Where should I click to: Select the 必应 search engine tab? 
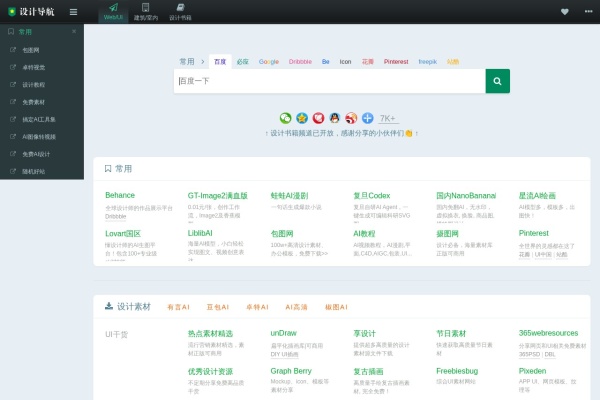click(243, 62)
